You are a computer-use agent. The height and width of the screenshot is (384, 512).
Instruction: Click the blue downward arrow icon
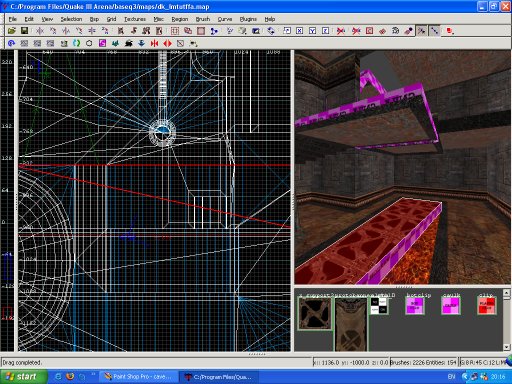coord(141,43)
